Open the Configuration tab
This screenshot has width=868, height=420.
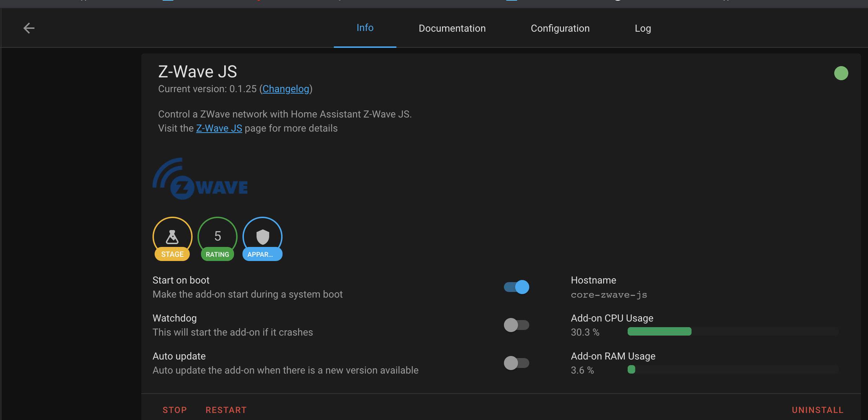pyautogui.click(x=560, y=28)
